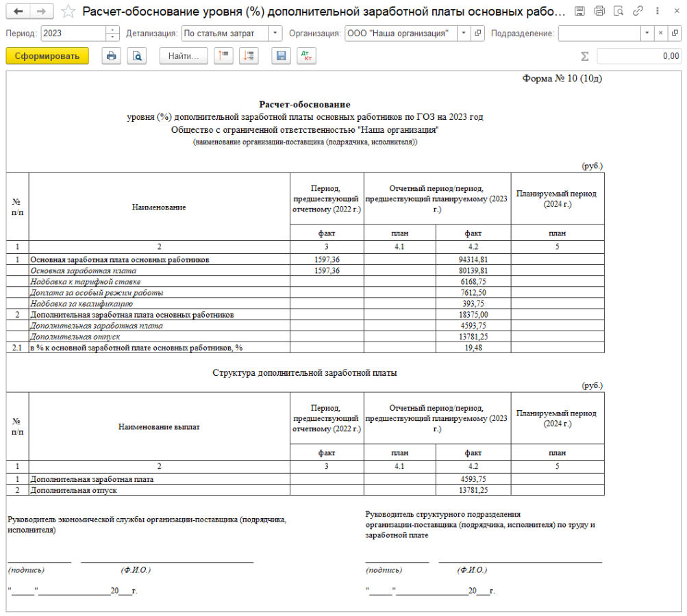
Task: Click the title bar save icon
Action: (580, 12)
